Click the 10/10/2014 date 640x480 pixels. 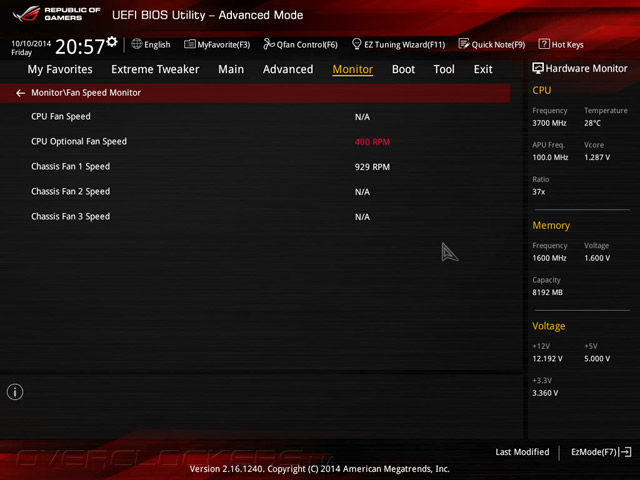[x=31, y=43]
